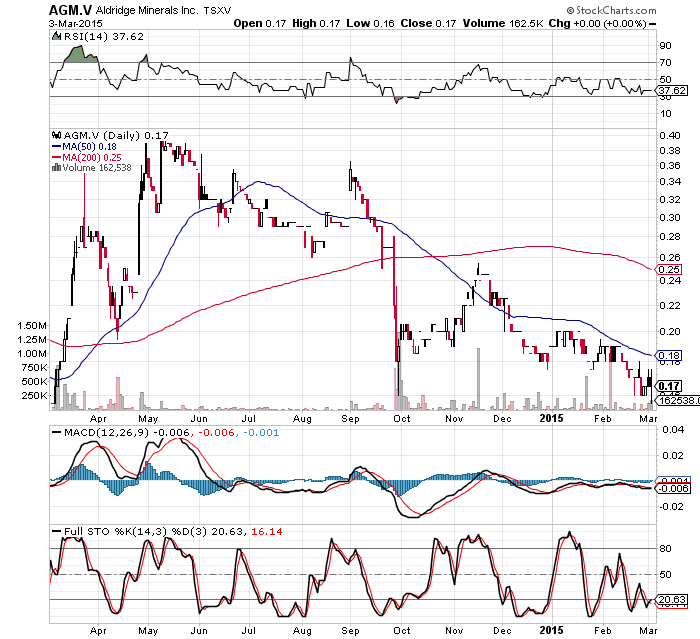Click the 162538 volume tag on right axis
Viewport: 700px width, 639px height.
coord(679,401)
